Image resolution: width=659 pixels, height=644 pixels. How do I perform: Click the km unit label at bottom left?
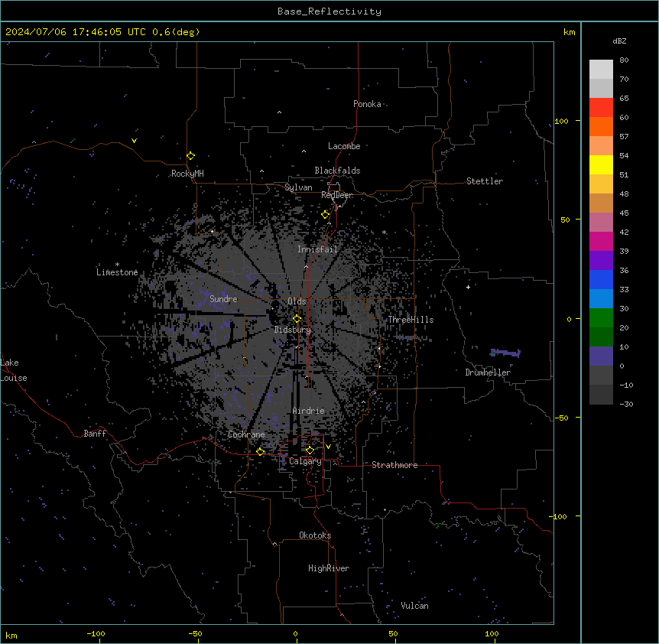(11, 635)
